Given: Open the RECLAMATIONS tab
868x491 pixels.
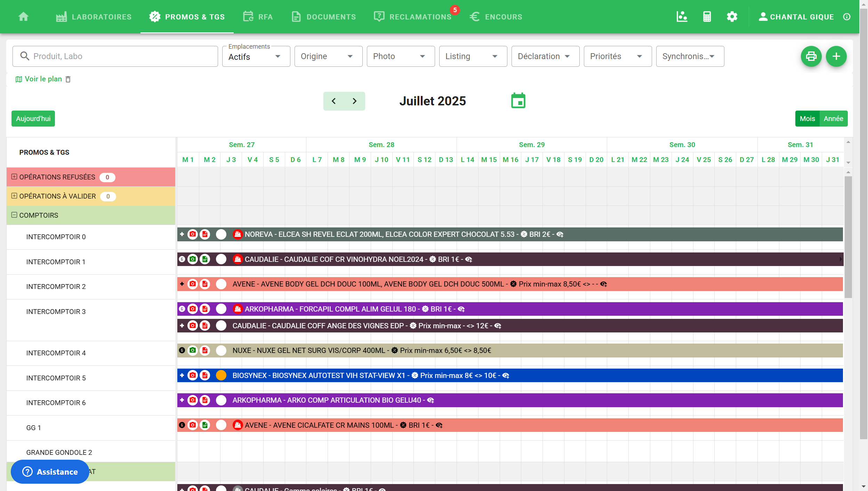Looking at the screenshot, I should 413,17.
